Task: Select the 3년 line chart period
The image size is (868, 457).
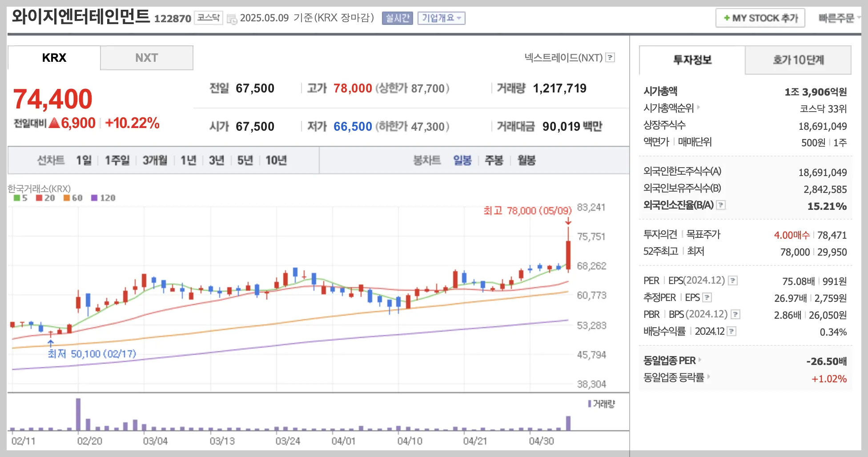Action: [x=217, y=160]
